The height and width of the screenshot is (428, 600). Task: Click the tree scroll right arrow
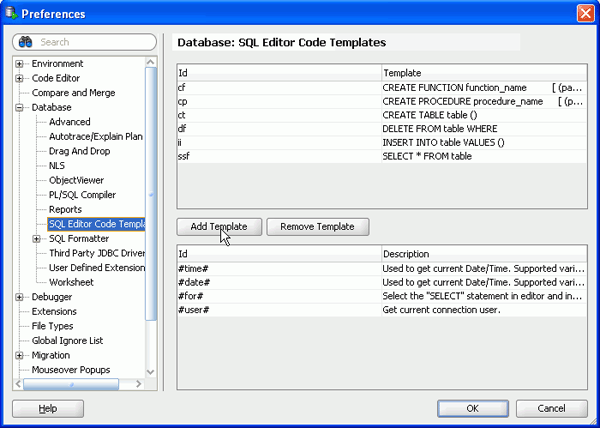139,384
